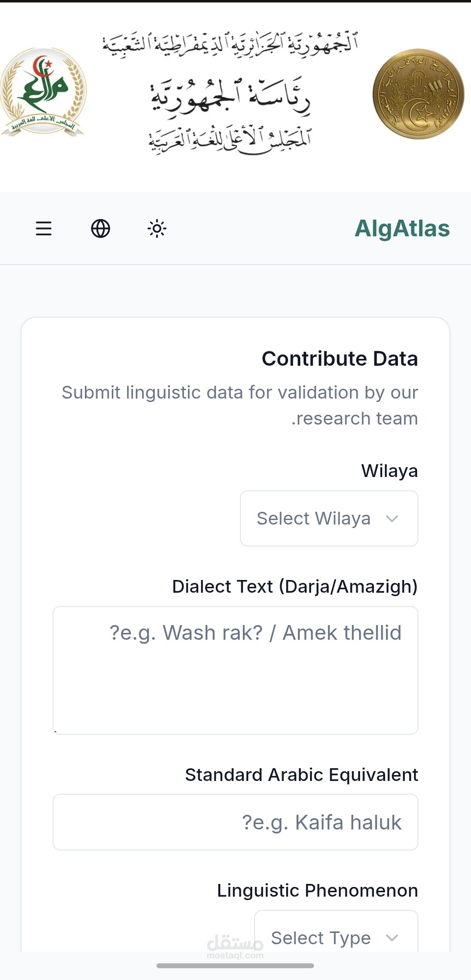
Task: Click the Contribute Data heading
Action: 340,358
